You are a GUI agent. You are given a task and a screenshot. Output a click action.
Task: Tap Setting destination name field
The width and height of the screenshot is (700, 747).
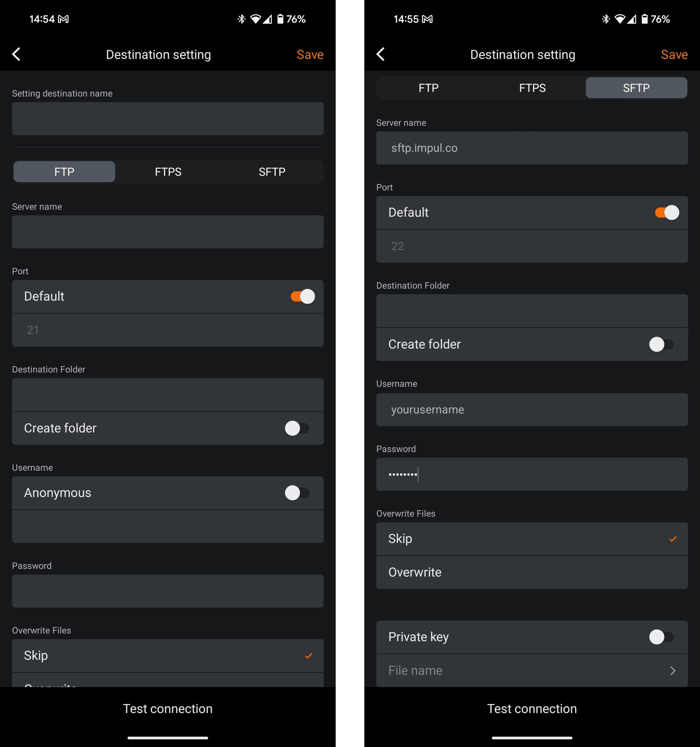pos(168,119)
